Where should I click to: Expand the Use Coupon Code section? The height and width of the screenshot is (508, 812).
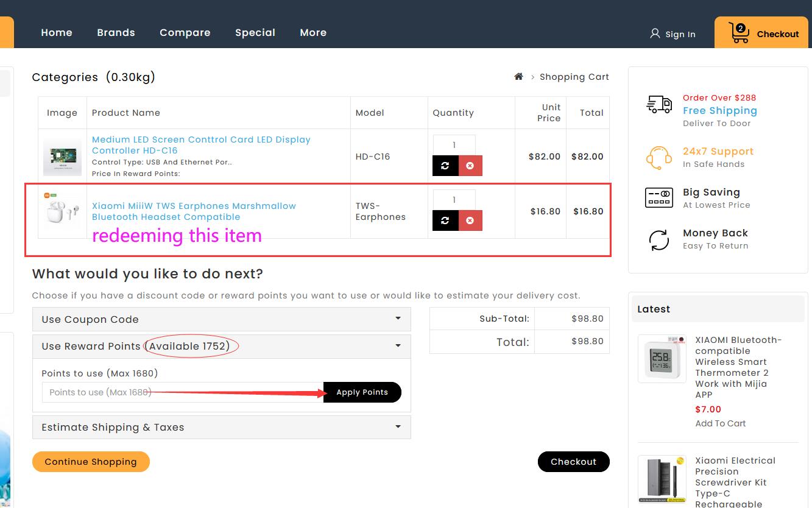point(222,319)
